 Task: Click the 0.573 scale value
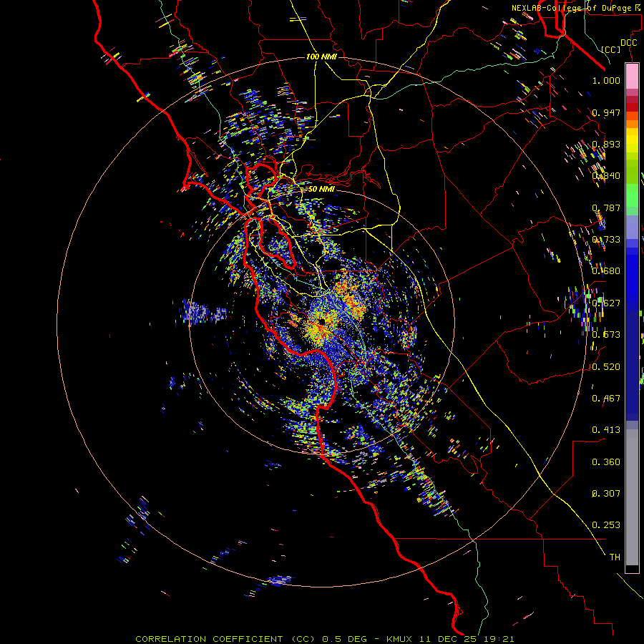tap(606, 335)
